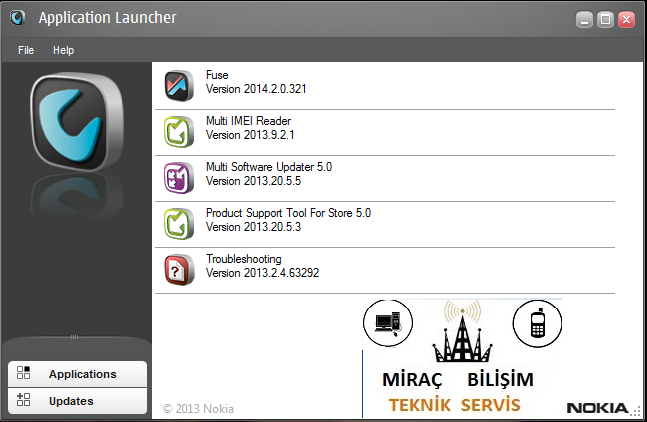Select 'Multi IMEI Reader' text
Viewport: 647px width, 422px height.
248,121
